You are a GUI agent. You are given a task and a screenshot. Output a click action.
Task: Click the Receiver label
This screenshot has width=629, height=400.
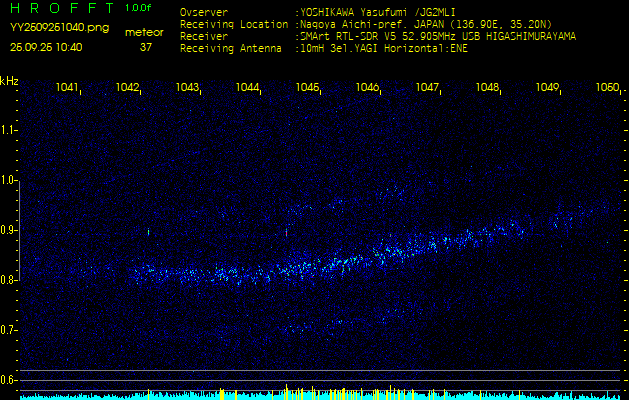pyautogui.click(x=204, y=37)
